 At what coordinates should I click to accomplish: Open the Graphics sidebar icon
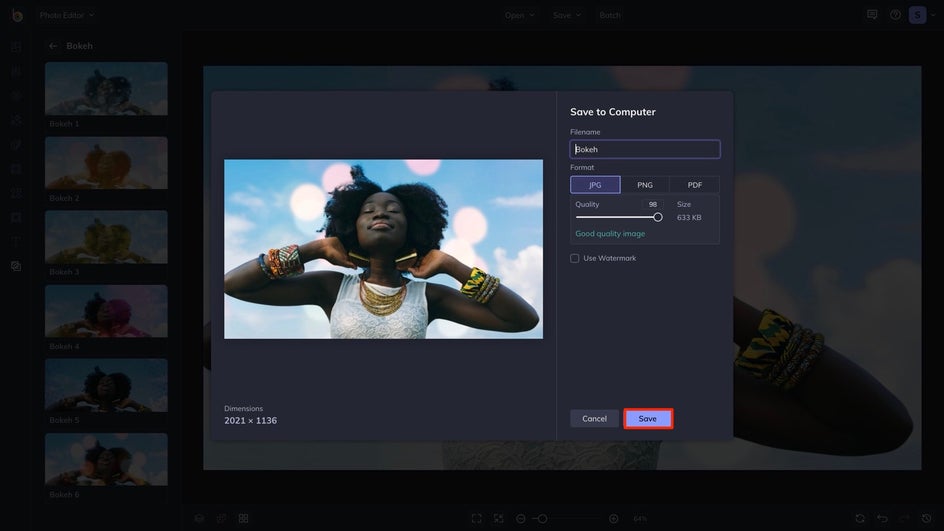pyautogui.click(x=16, y=193)
